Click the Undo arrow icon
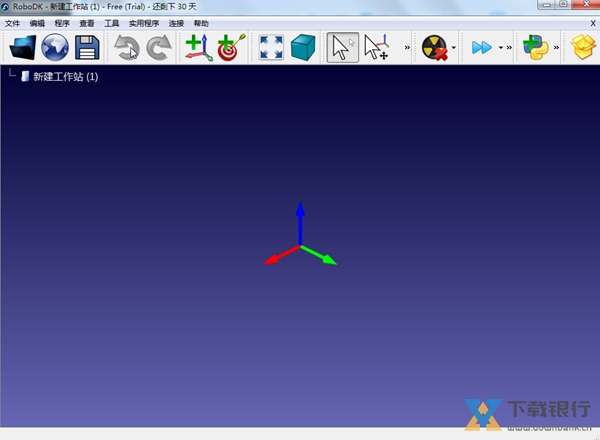The height and width of the screenshot is (440, 600). [x=126, y=47]
